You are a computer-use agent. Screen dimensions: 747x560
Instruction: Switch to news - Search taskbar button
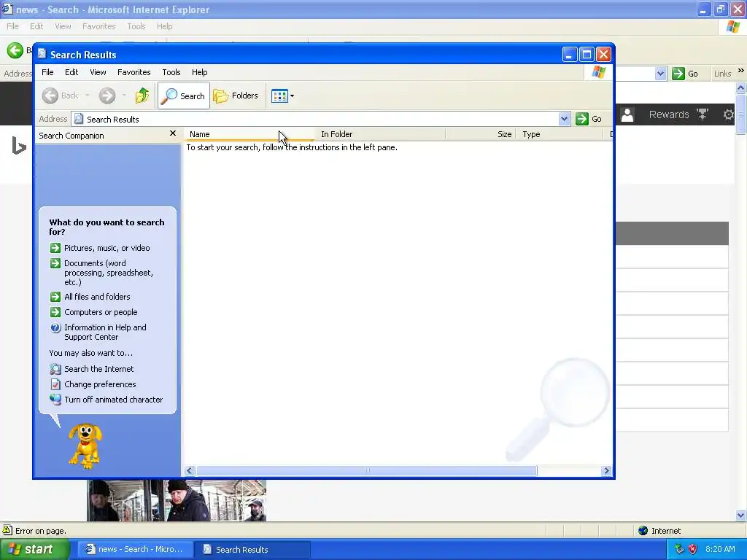click(135, 550)
